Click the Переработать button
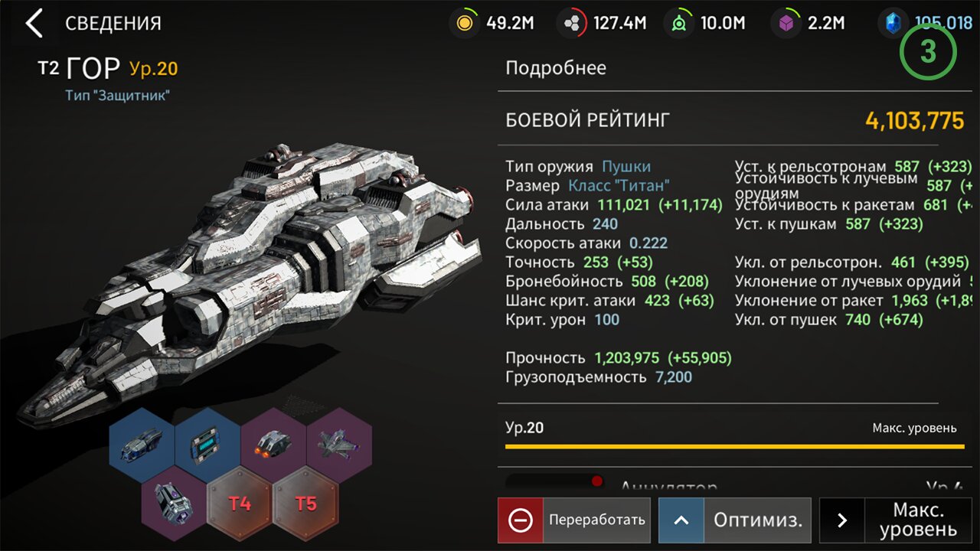 coord(574,520)
